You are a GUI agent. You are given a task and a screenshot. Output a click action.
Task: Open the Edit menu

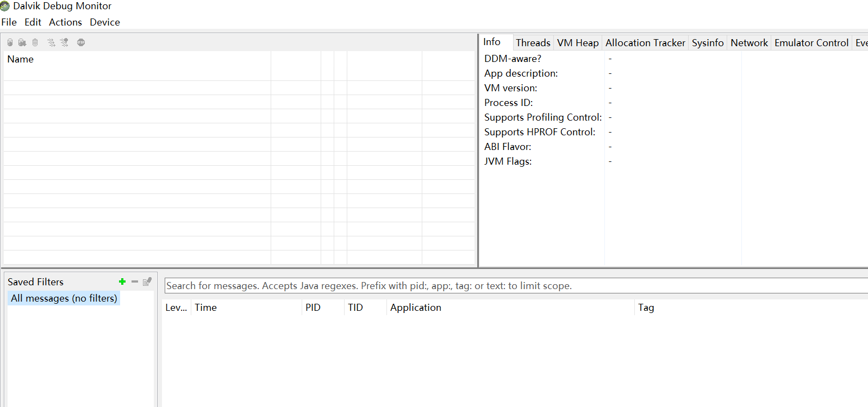[33, 22]
